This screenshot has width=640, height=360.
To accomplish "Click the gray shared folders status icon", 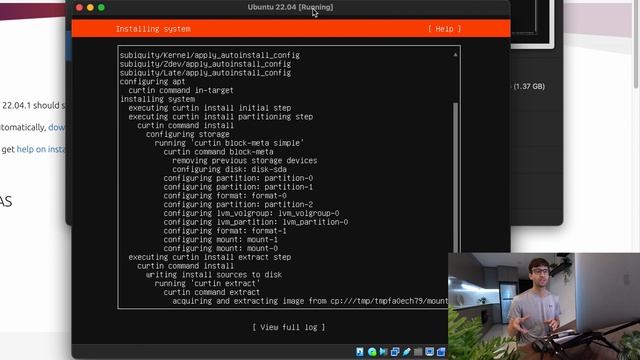I will coord(418,351).
